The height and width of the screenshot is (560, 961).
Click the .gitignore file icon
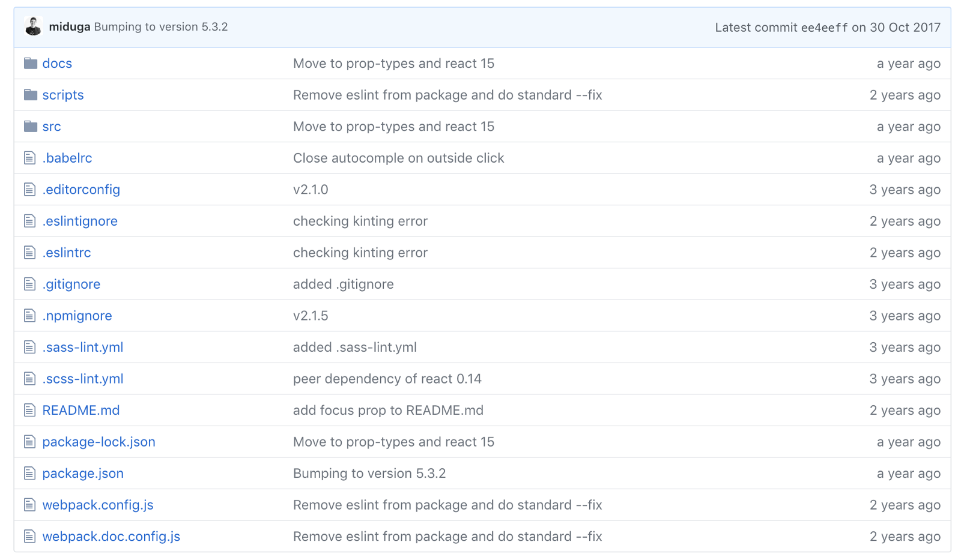tap(30, 284)
